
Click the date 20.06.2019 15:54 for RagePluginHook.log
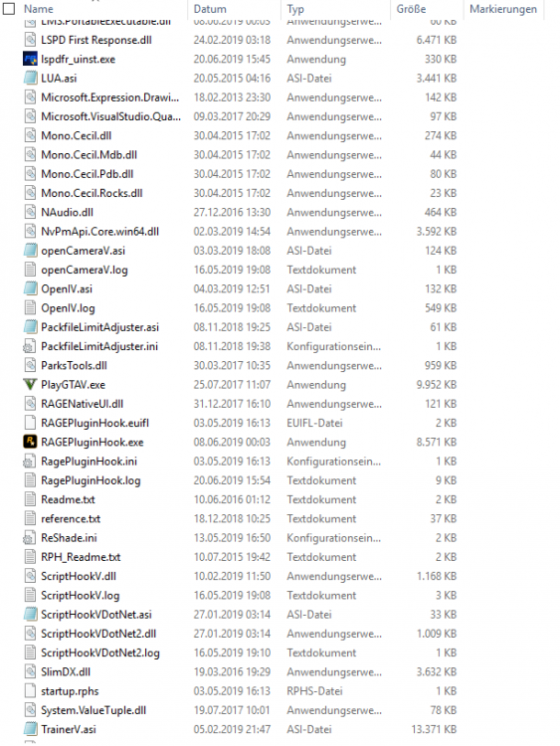[x=232, y=480]
